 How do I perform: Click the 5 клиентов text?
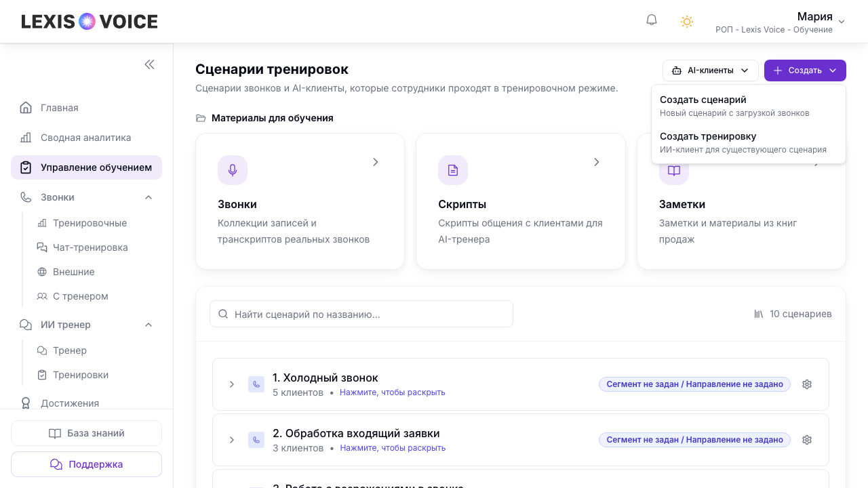tap(298, 392)
